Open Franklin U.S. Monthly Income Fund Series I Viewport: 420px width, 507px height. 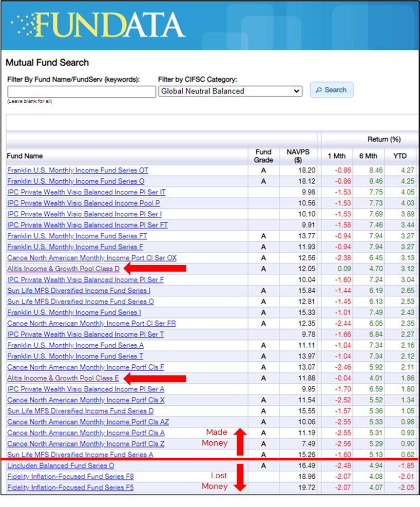74,313
